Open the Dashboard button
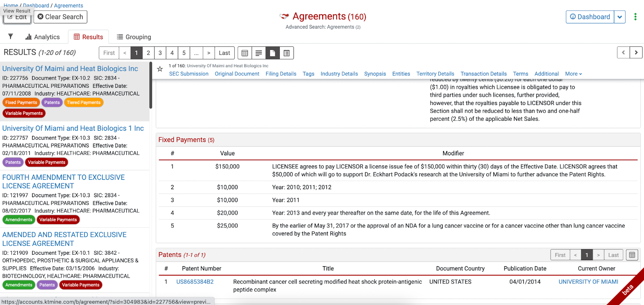Image resolution: width=644 pixels, height=305 pixels. click(x=590, y=17)
